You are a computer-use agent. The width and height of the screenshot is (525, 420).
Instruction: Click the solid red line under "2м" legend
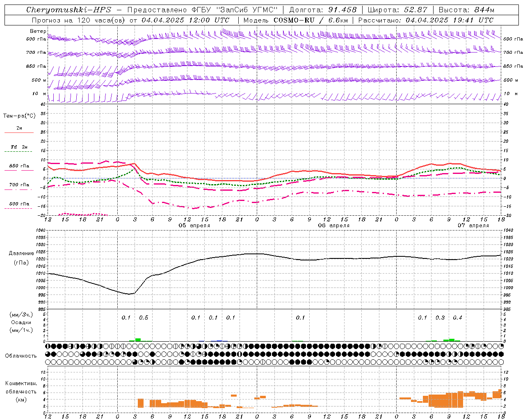(19, 132)
